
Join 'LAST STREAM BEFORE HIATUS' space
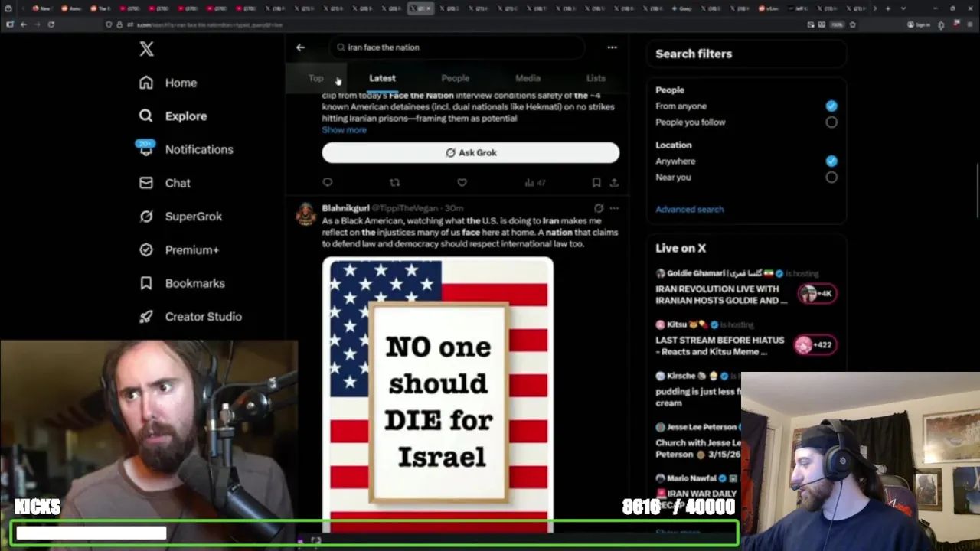[x=720, y=346]
